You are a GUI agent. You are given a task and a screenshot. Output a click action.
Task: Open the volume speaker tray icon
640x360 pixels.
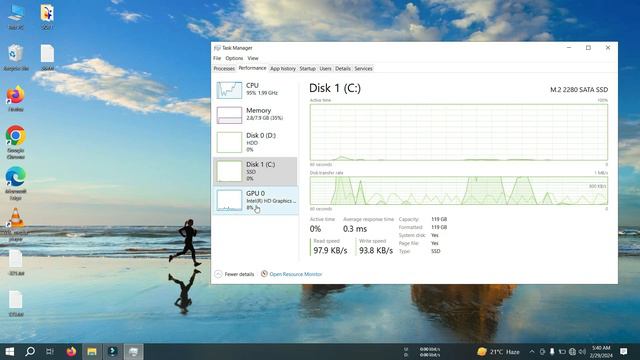pos(582,351)
